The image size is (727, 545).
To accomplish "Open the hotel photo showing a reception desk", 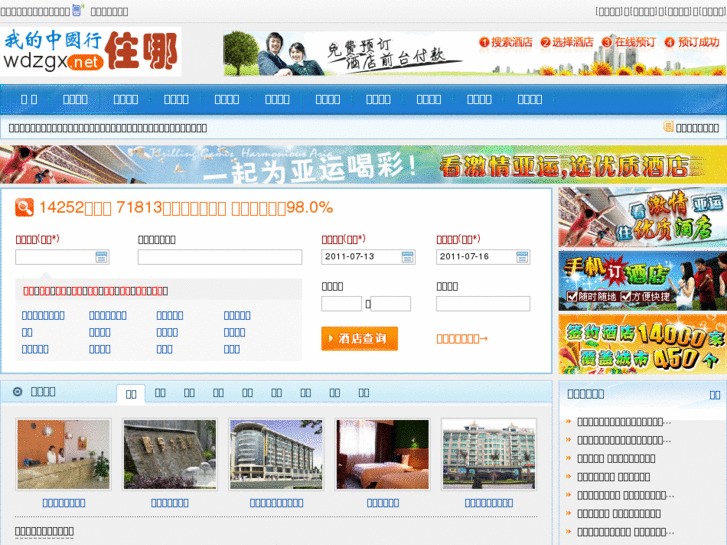I will (x=64, y=454).
